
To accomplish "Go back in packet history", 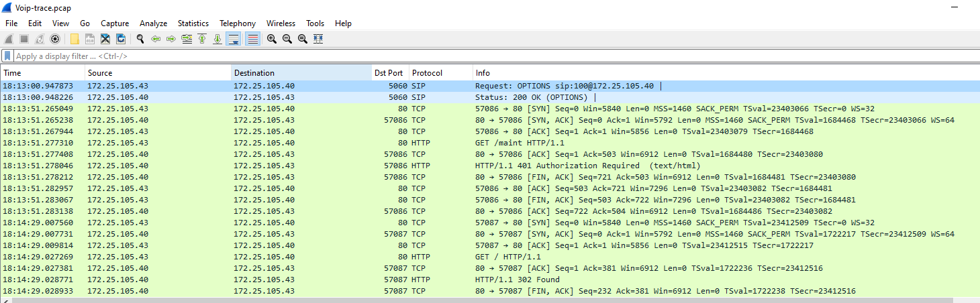I will tap(156, 39).
